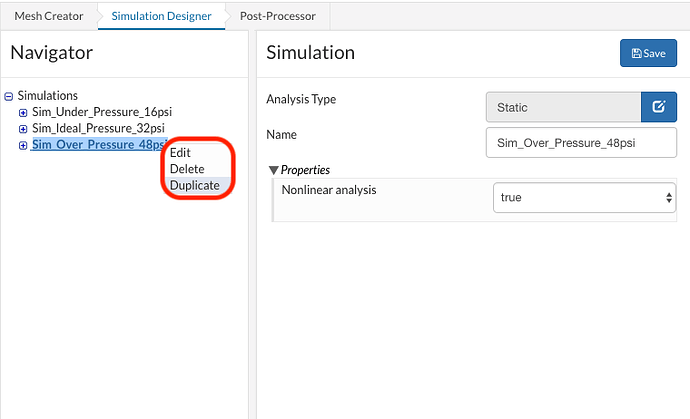This screenshot has width=690, height=419.
Task: Click the Simulations root label
Action: (x=48, y=96)
